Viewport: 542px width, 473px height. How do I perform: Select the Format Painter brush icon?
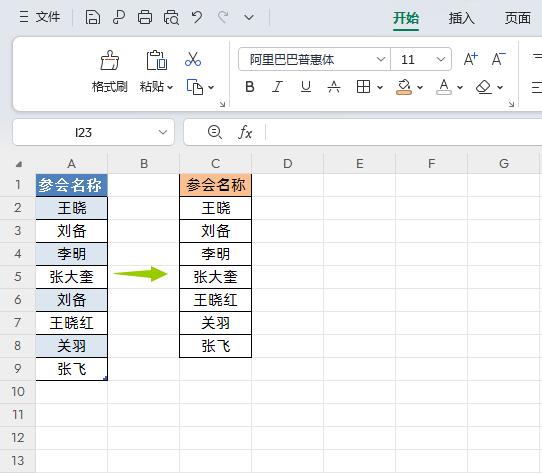(110, 61)
